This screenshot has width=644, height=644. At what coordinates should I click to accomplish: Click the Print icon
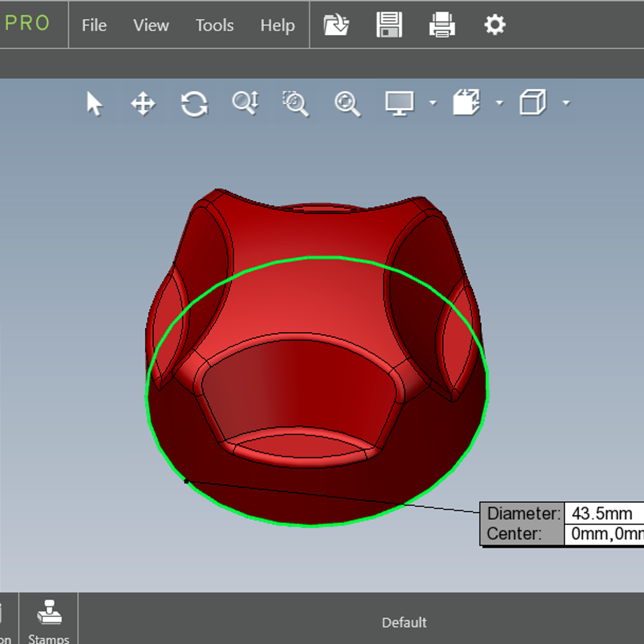[x=442, y=25]
